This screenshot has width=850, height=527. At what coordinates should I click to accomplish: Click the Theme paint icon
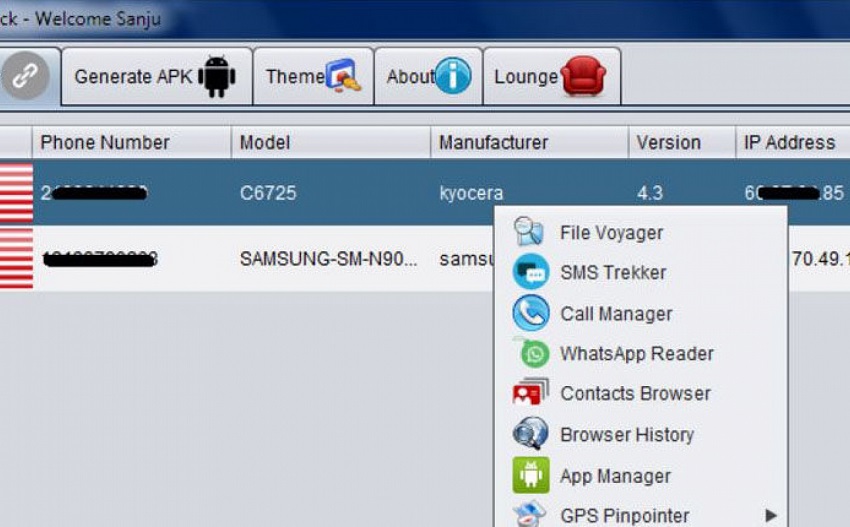343,75
